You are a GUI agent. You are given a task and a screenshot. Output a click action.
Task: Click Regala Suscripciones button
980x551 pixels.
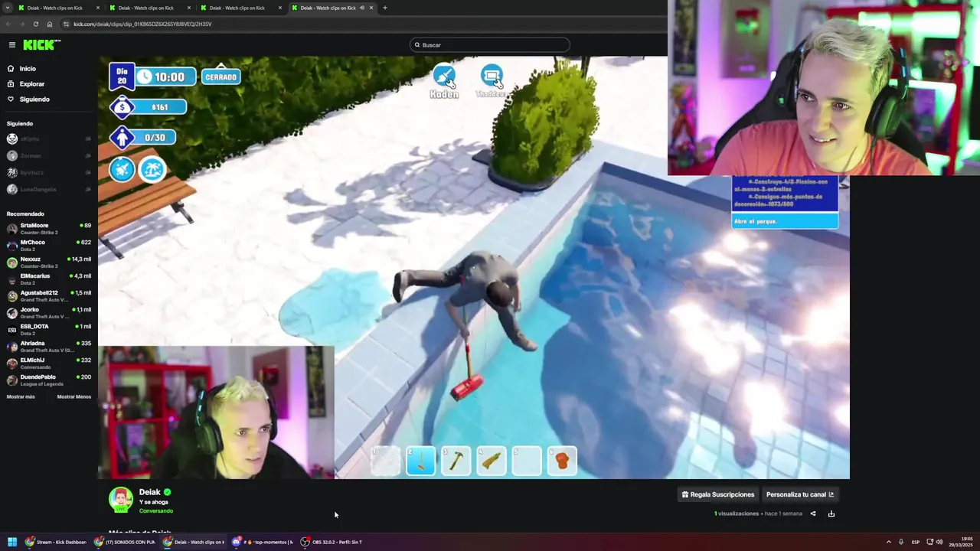point(718,494)
